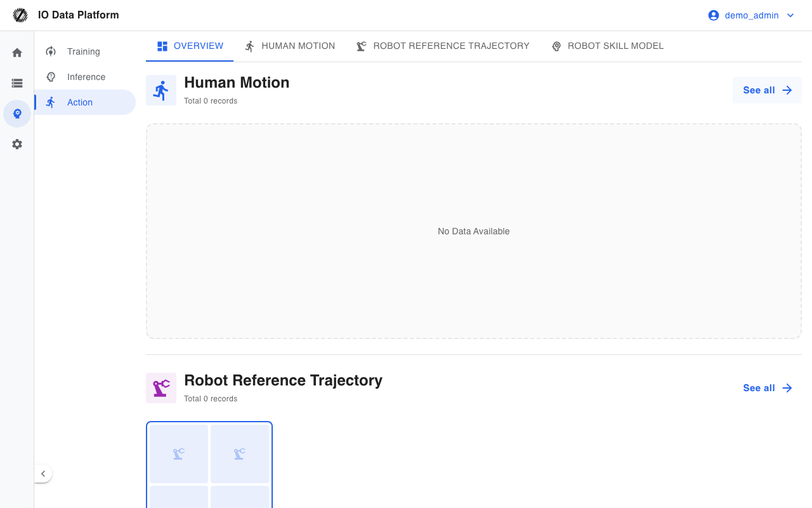Click the IO Data Platform logo icon
Image resolution: width=812 pixels, height=508 pixels.
[x=20, y=15]
